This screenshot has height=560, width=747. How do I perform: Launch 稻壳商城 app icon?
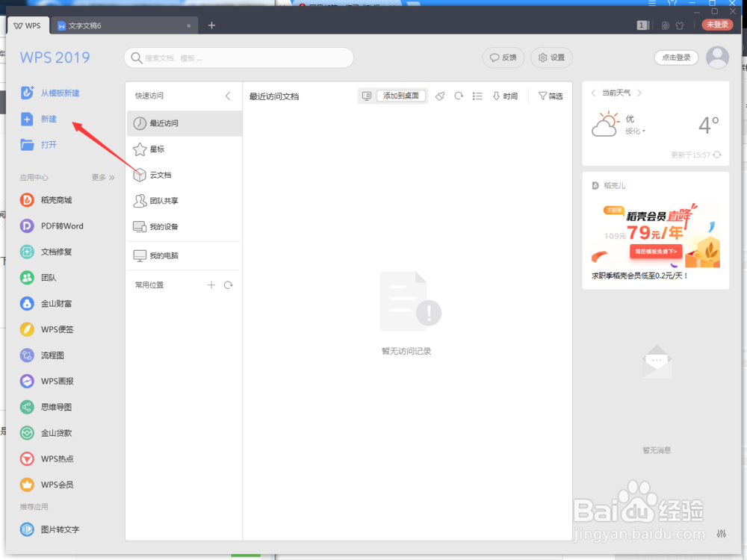[x=27, y=200]
